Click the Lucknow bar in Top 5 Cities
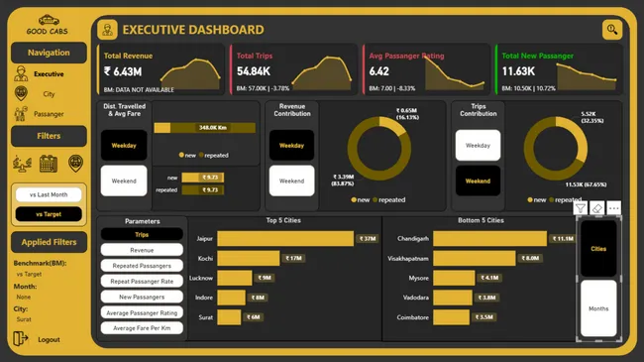 (235, 278)
